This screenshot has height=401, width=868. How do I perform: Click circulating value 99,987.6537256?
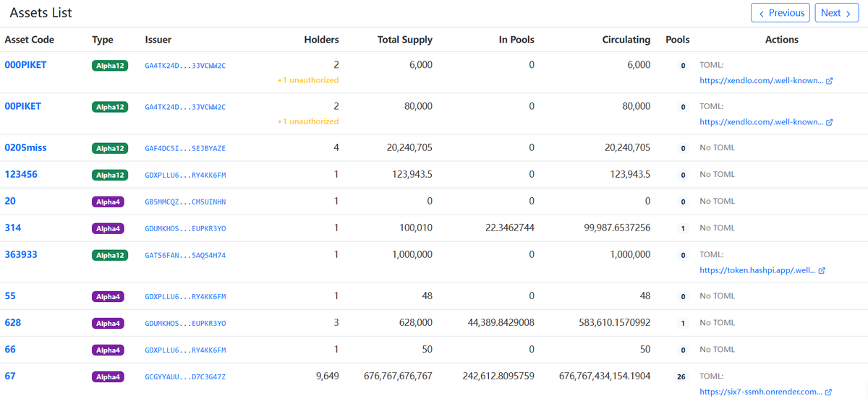(x=617, y=228)
